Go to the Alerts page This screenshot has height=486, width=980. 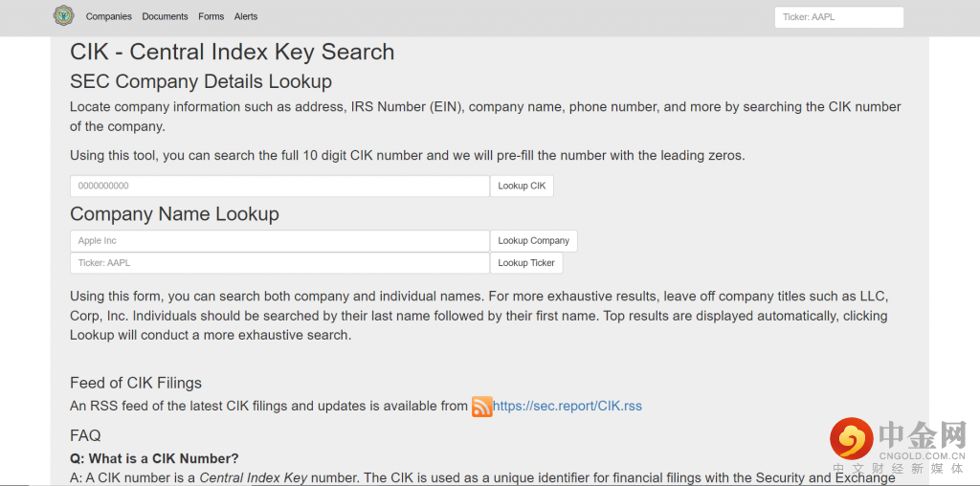coord(246,16)
